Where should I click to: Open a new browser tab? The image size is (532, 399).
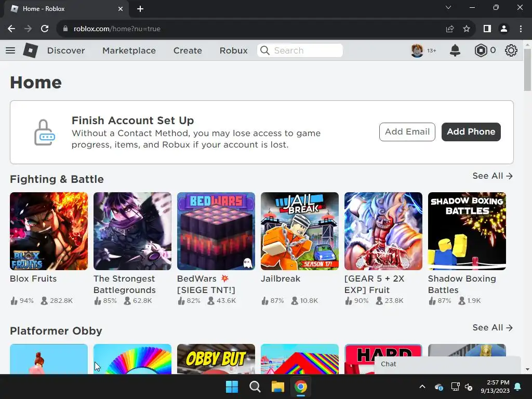pos(140,9)
